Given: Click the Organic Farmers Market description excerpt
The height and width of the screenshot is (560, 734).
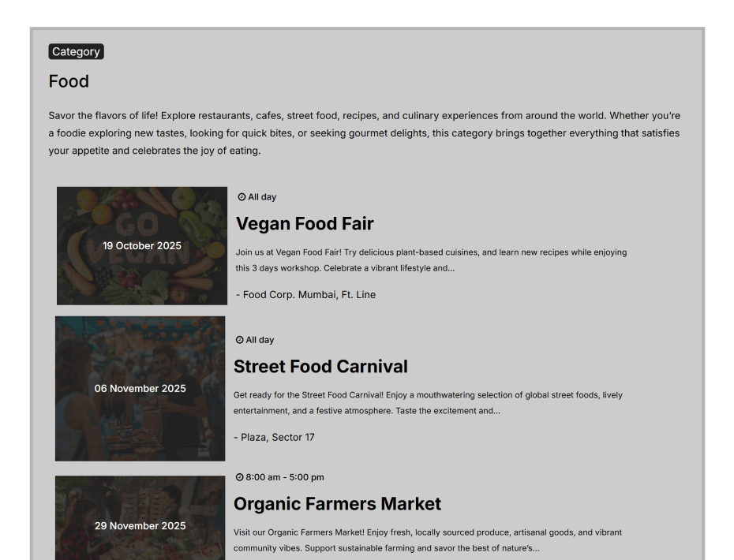Looking at the screenshot, I should pyautogui.click(x=428, y=540).
